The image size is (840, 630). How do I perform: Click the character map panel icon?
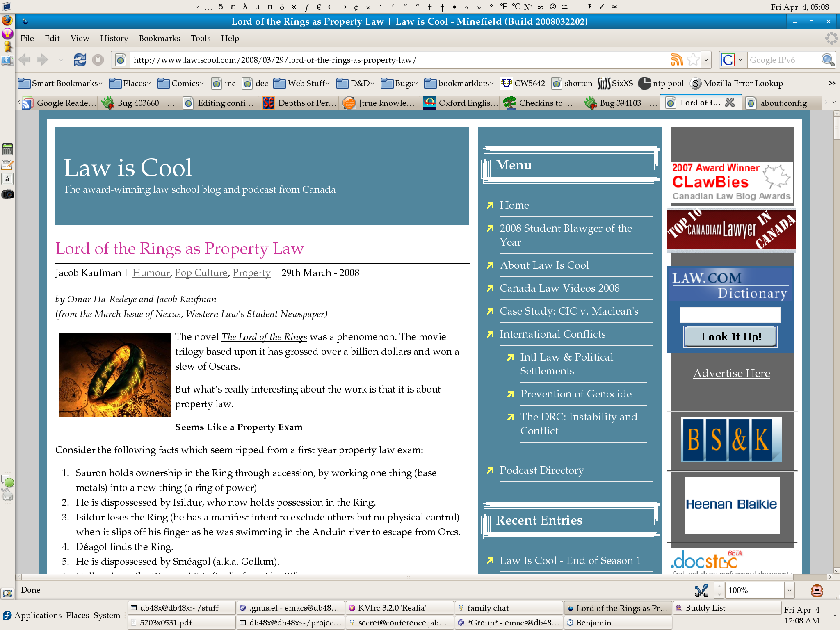coord(7,179)
